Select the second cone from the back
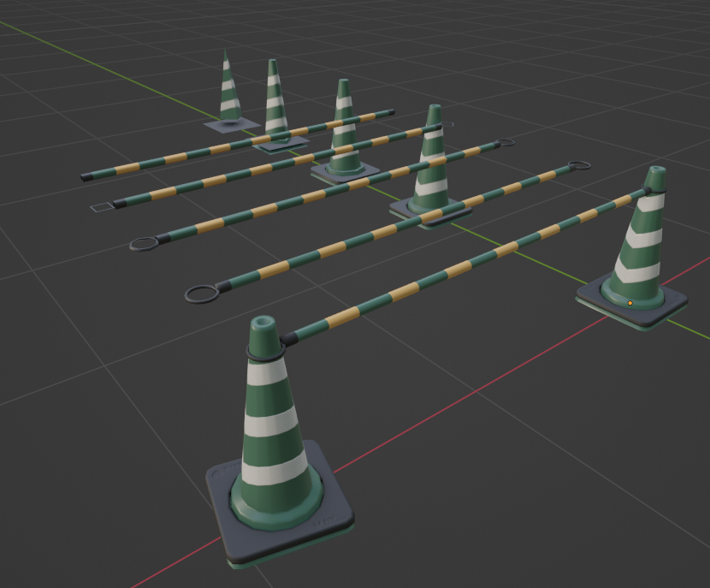The image size is (710, 588). tap(274, 98)
